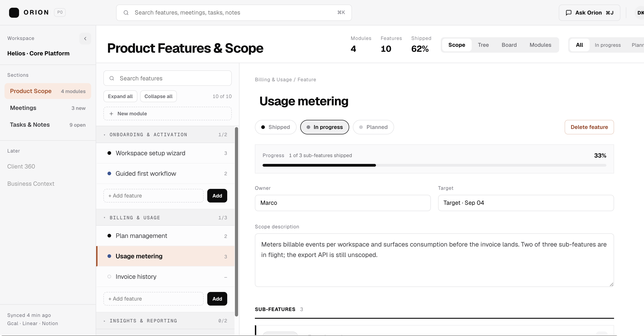Click the Orion black square logo
The image size is (644, 336).
click(14, 12)
